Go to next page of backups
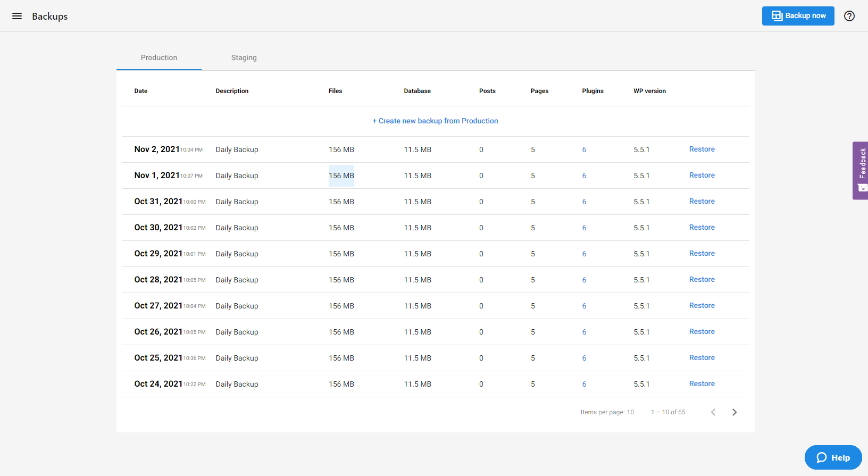The height and width of the screenshot is (476, 868). (734, 412)
